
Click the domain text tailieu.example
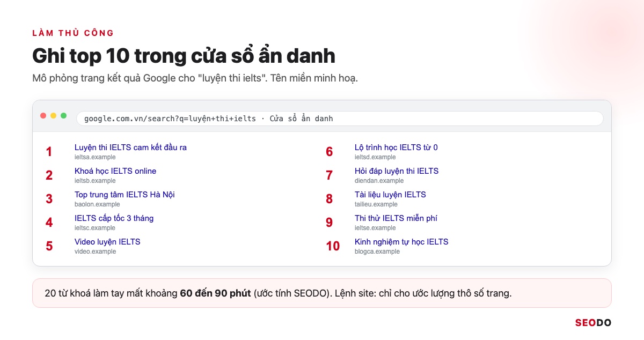click(376, 204)
